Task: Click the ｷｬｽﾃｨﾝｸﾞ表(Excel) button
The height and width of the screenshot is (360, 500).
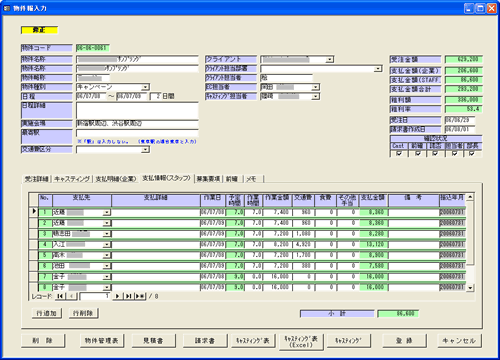Action: 301,342
